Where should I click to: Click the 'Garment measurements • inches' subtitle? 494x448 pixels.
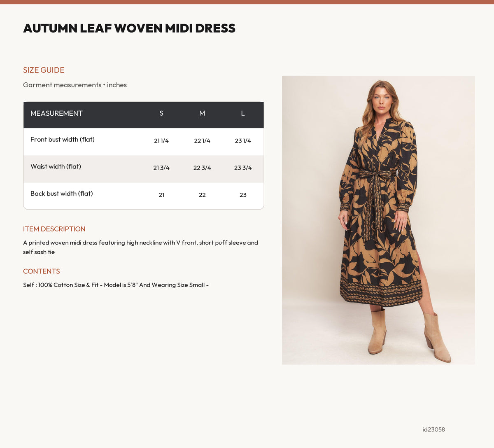point(75,85)
